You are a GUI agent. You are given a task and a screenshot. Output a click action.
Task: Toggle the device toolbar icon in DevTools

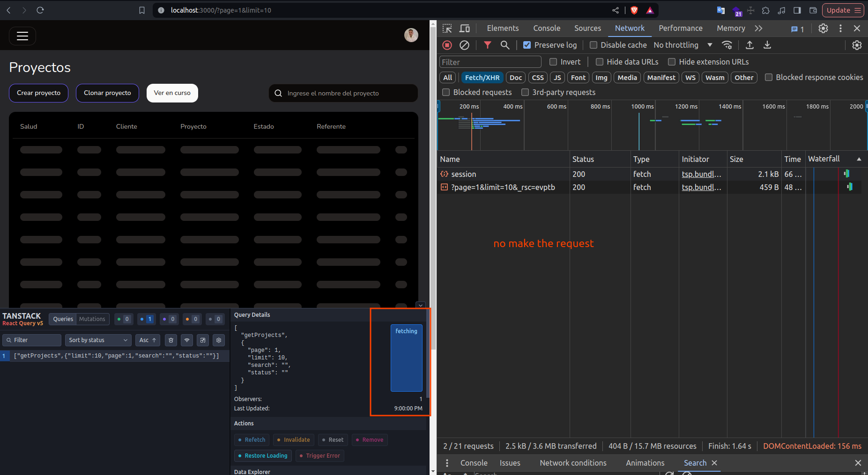465,29
